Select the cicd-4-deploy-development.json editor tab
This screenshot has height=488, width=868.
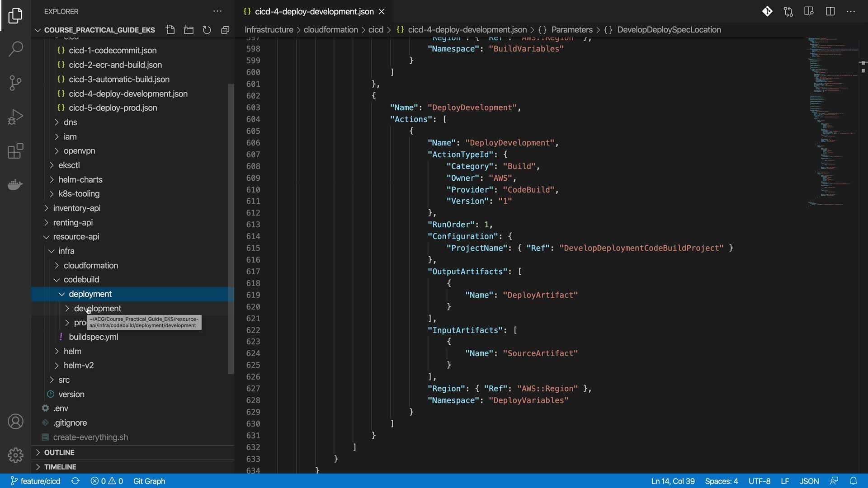click(x=314, y=11)
